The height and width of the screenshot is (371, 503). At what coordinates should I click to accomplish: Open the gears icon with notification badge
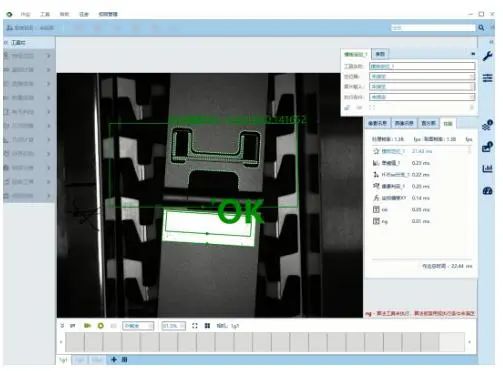[487, 125]
